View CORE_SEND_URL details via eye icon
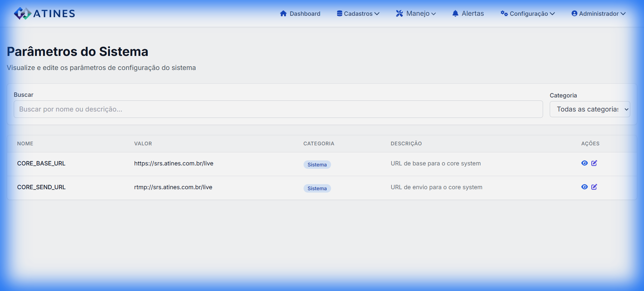 (584, 187)
